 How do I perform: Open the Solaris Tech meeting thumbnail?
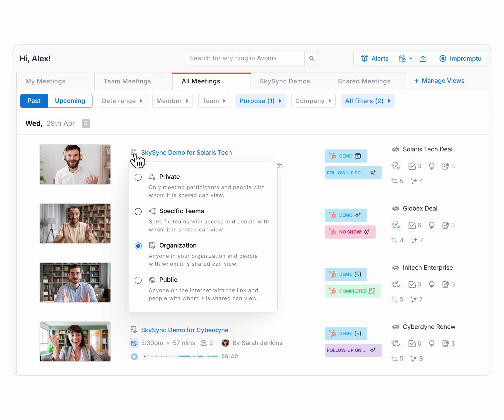point(75,164)
